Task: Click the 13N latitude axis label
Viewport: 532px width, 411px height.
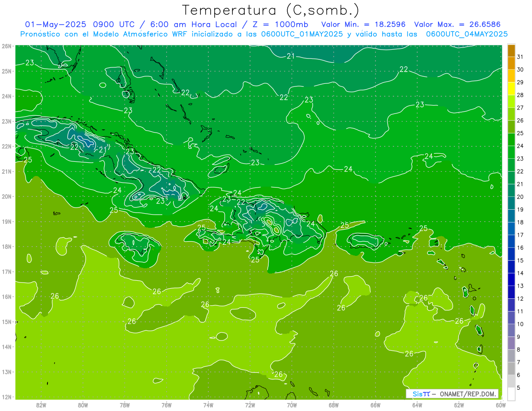Action: [x=7, y=372]
